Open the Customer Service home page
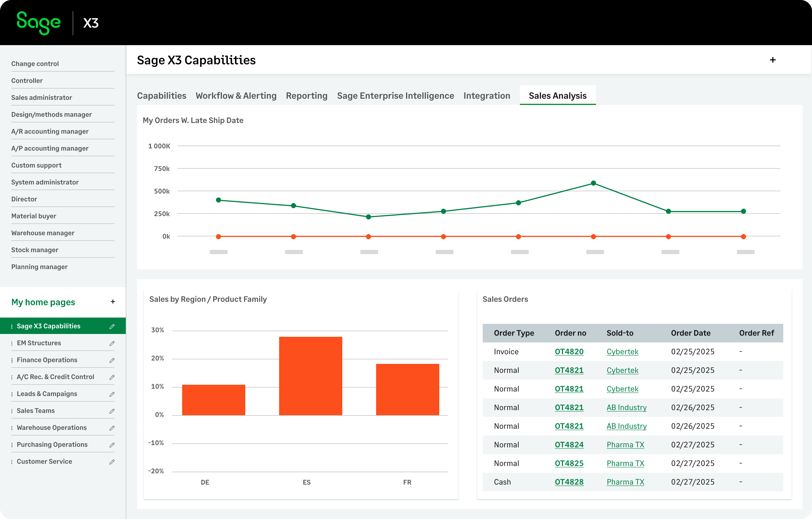812x519 pixels. tap(45, 461)
